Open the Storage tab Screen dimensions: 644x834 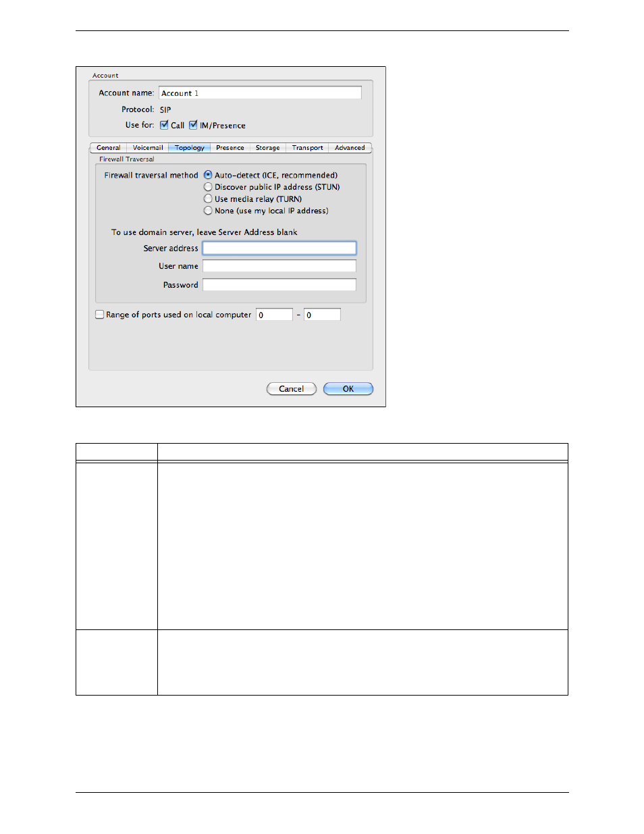[268, 148]
